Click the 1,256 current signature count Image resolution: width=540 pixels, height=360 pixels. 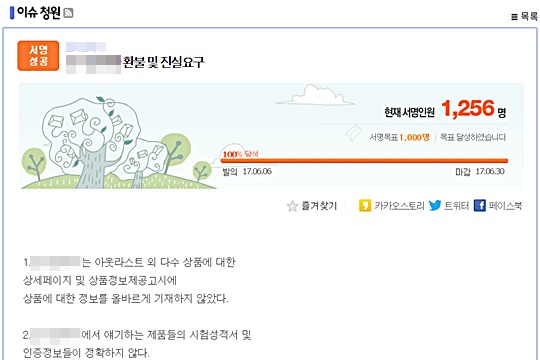click(468, 109)
